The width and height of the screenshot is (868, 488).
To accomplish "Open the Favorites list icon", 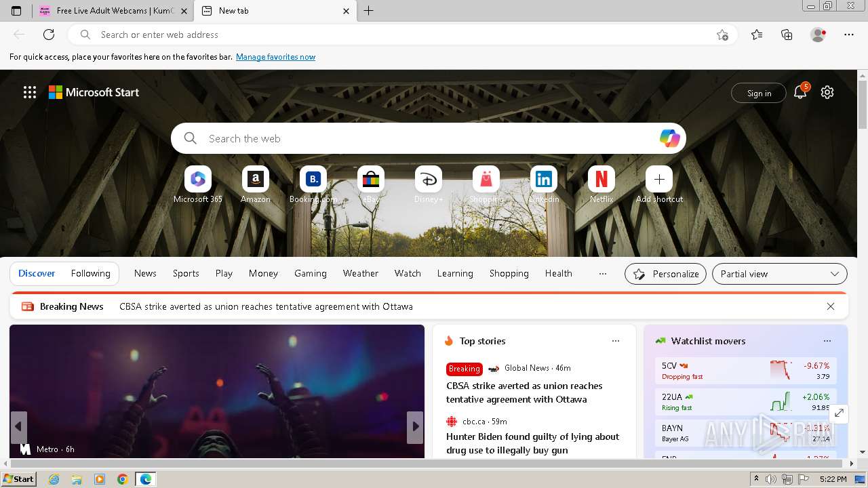I will (757, 35).
